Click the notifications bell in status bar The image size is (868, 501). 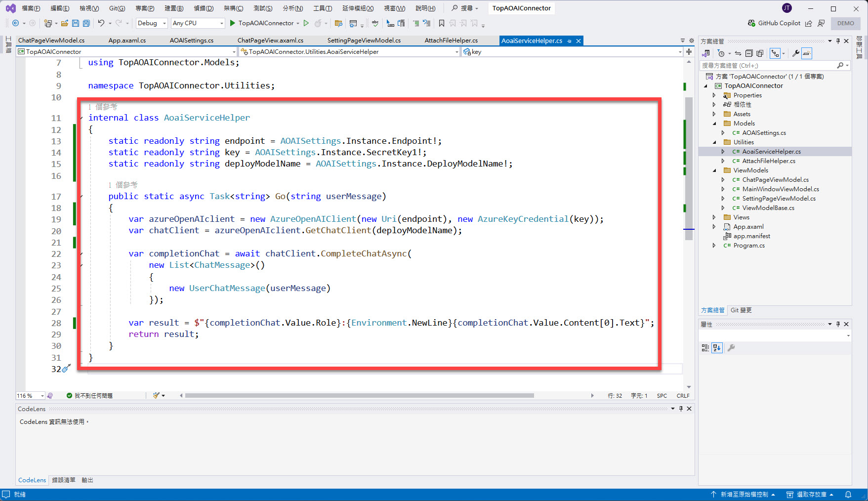click(848, 495)
